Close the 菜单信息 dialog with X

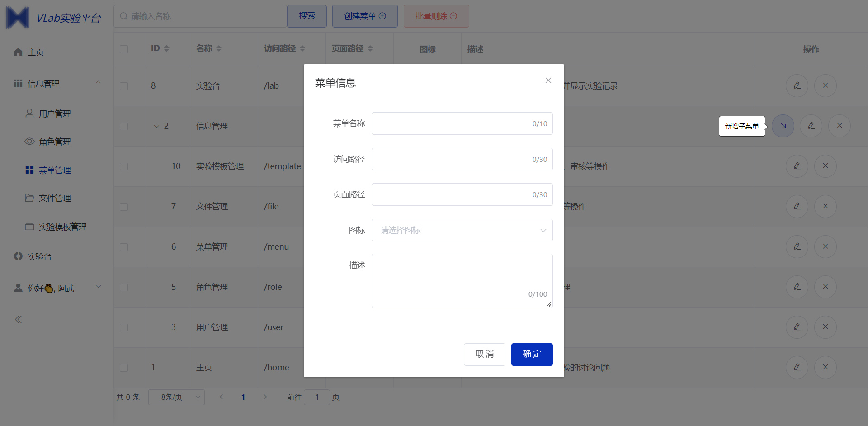548,80
